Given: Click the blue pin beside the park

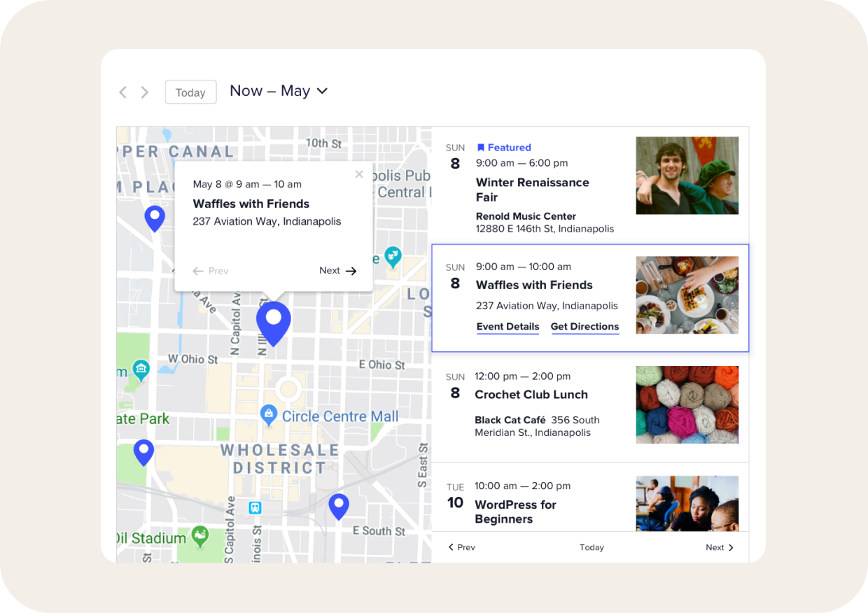Looking at the screenshot, I should click(143, 451).
